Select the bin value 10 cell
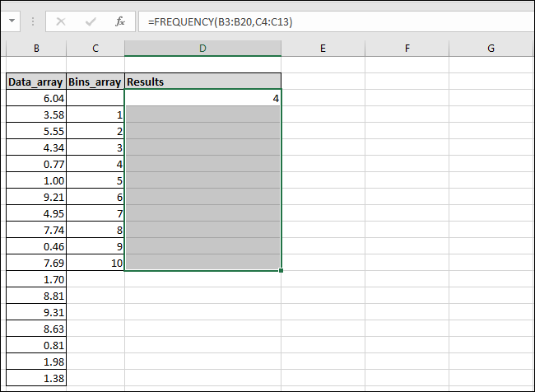The image size is (535, 392). (x=95, y=263)
